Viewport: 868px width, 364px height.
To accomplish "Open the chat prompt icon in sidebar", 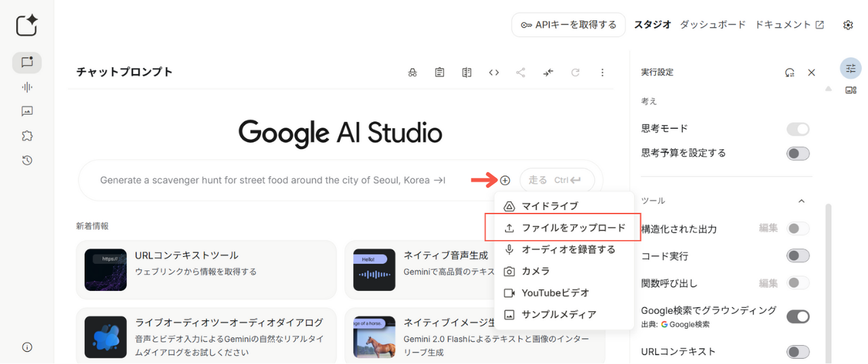I will pyautogui.click(x=27, y=62).
